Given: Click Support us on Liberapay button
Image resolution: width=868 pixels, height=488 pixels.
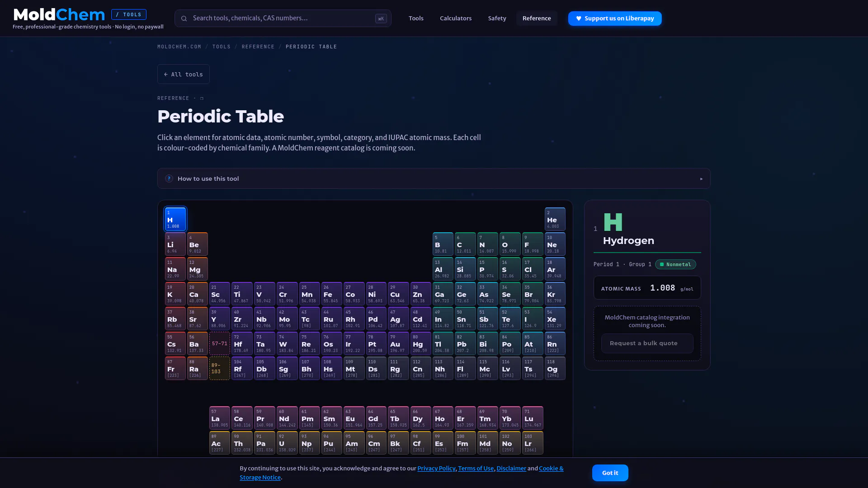Looking at the screenshot, I should [x=615, y=19].
